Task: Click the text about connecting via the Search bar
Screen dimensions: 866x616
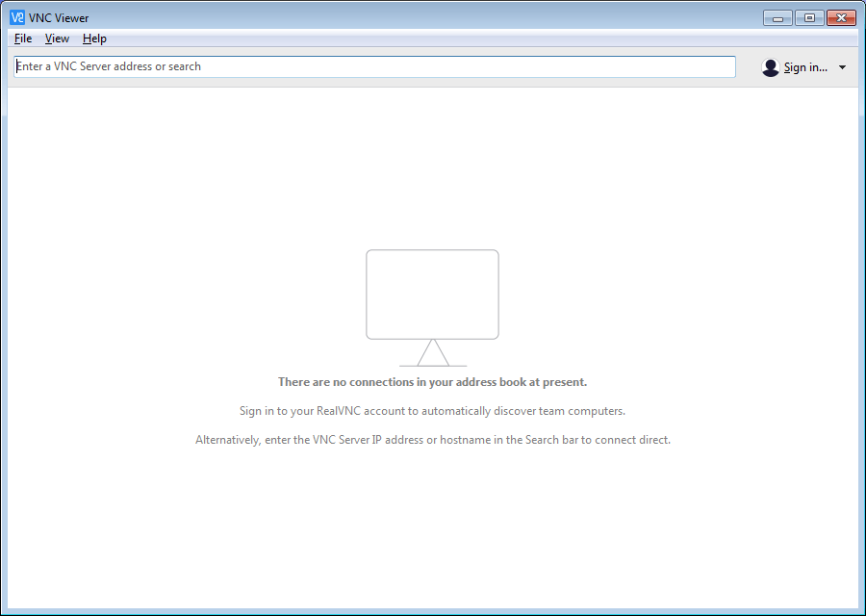Action: (x=432, y=439)
